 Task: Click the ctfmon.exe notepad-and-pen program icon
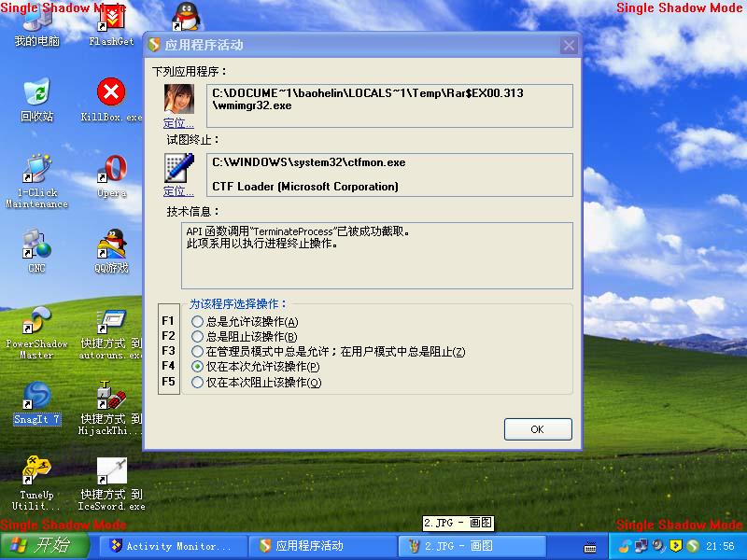179,168
